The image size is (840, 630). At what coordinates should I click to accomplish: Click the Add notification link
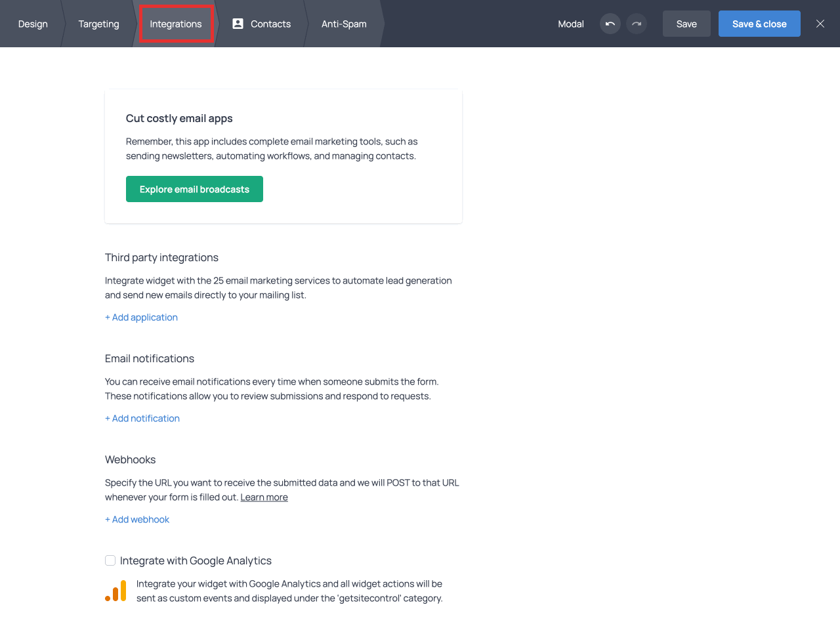coord(142,419)
